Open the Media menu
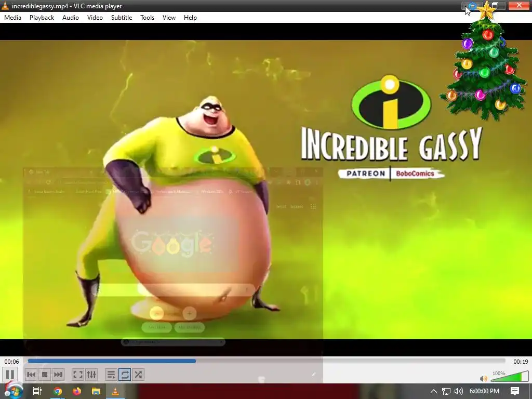The image size is (532, 399). [12, 18]
